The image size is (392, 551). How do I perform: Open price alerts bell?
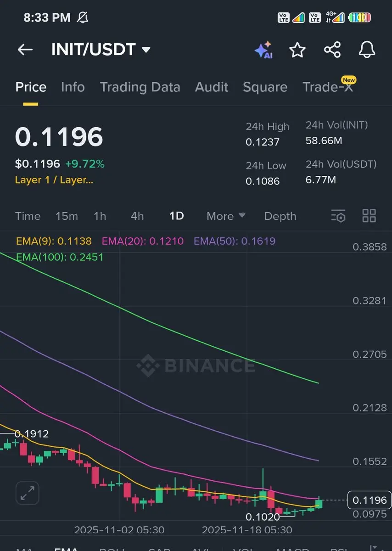point(367,50)
